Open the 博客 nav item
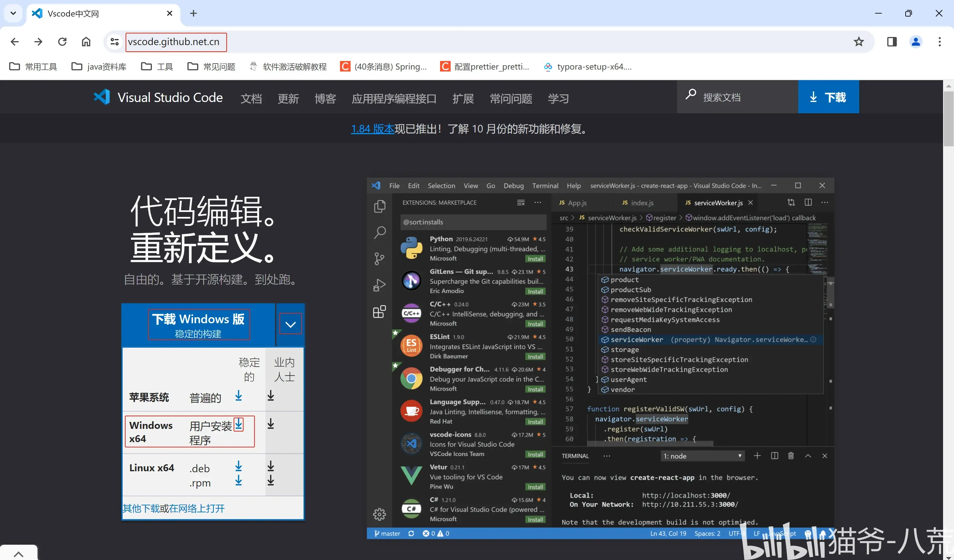 coord(326,98)
